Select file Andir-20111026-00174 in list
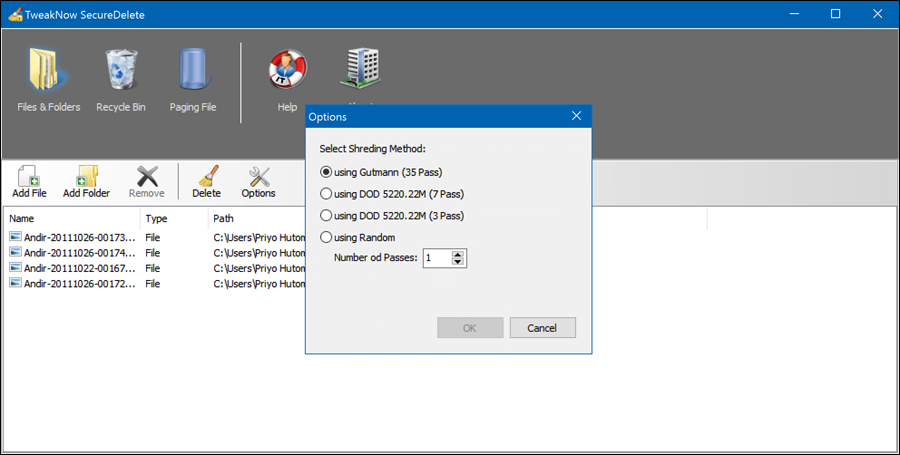 coord(80,252)
